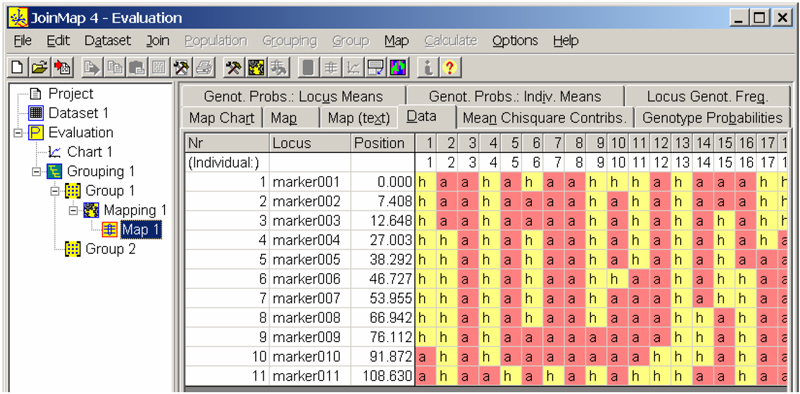Open a project with the folder icon
800x394 pixels.
40,67
